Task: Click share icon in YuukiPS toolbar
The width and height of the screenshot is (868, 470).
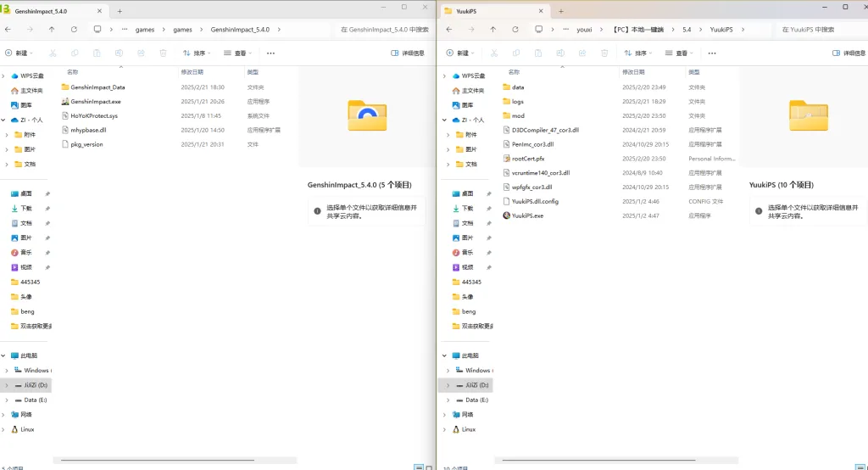Action: pyautogui.click(x=582, y=53)
